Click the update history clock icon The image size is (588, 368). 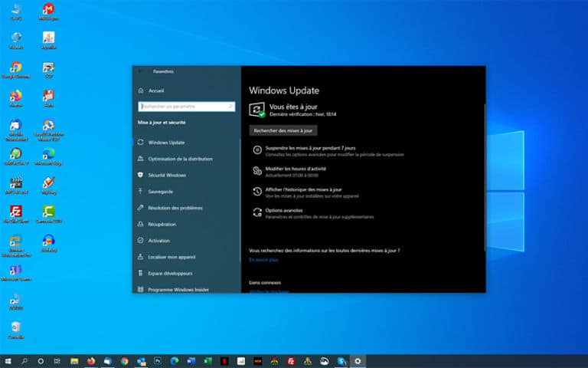coord(256,192)
